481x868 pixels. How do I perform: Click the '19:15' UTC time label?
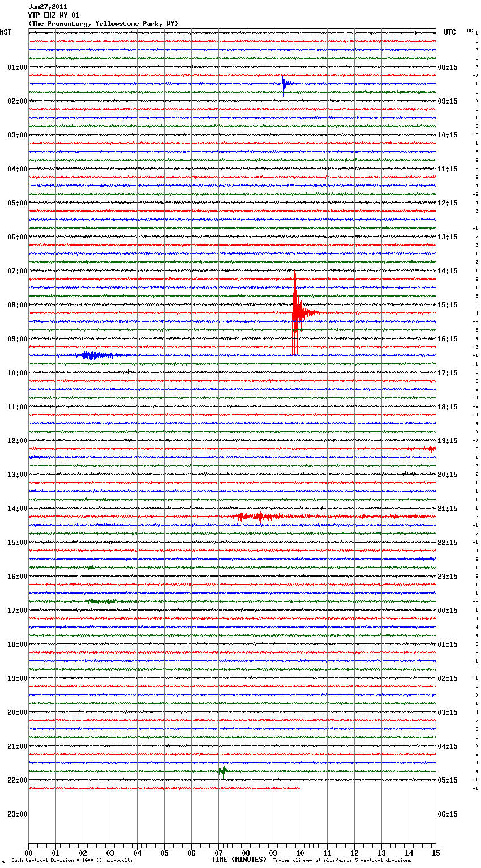pos(448,441)
